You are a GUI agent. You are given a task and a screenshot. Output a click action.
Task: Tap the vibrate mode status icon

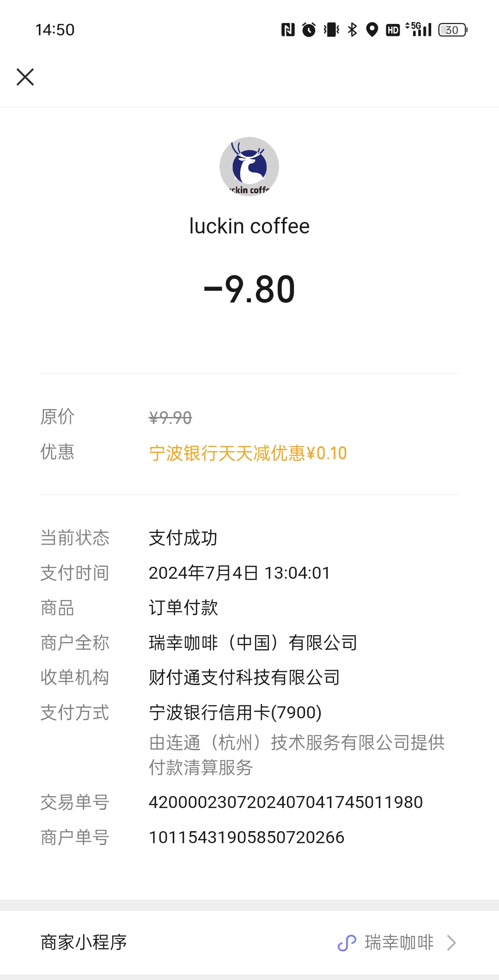pyautogui.click(x=331, y=30)
